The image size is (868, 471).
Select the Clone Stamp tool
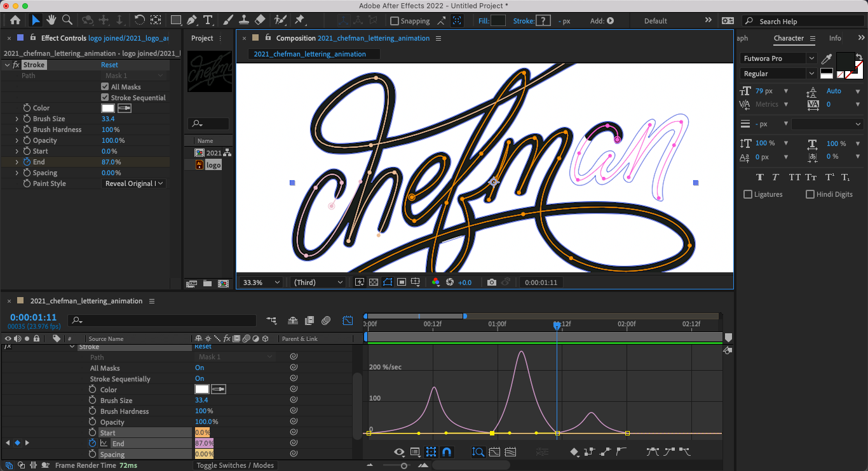click(243, 20)
